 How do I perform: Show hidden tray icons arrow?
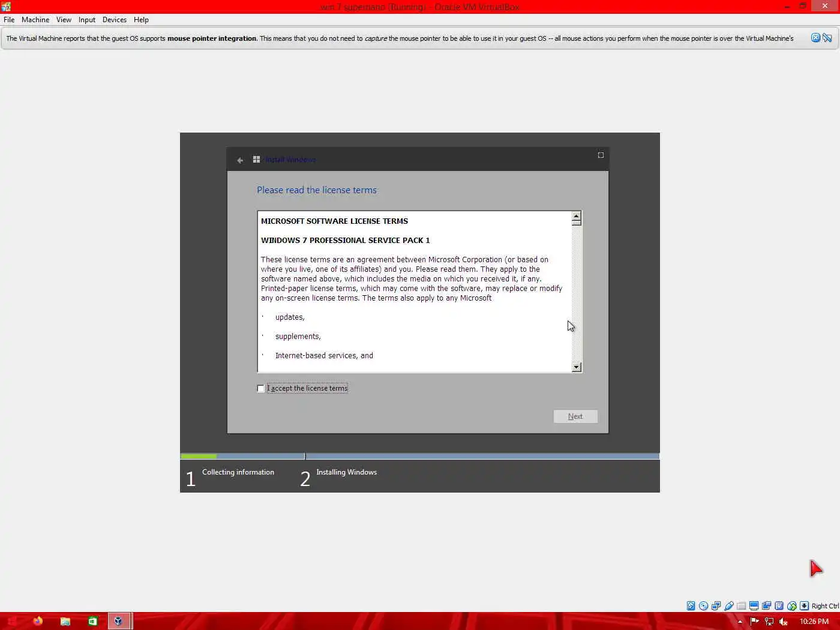click(x=740, y=622)
